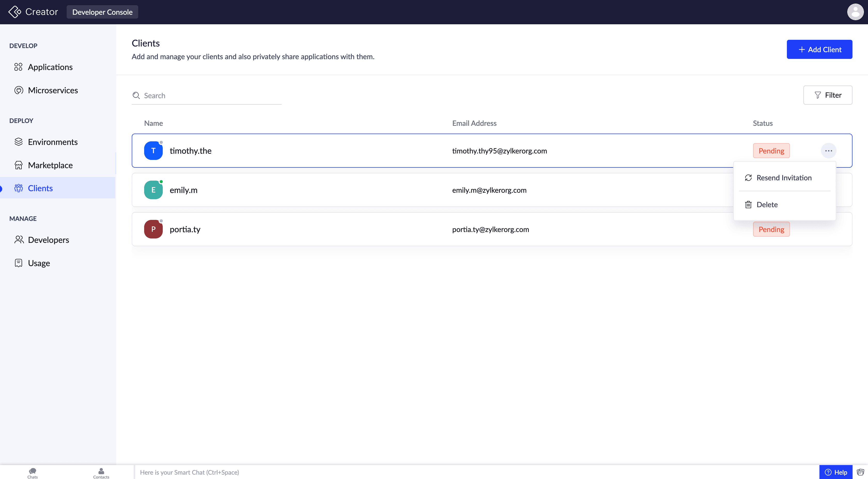Click the Help button

836,472
